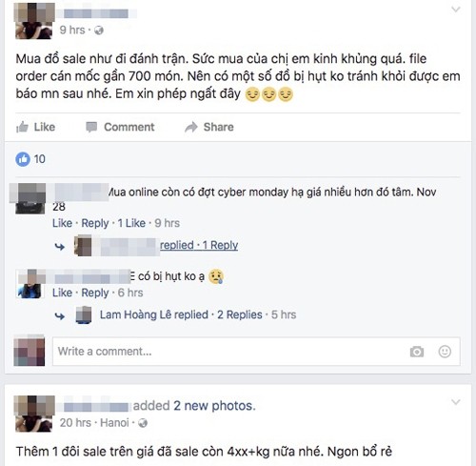
Task: Like the 'có bị hụt ko ạ' comment
Action: (62, 293)
